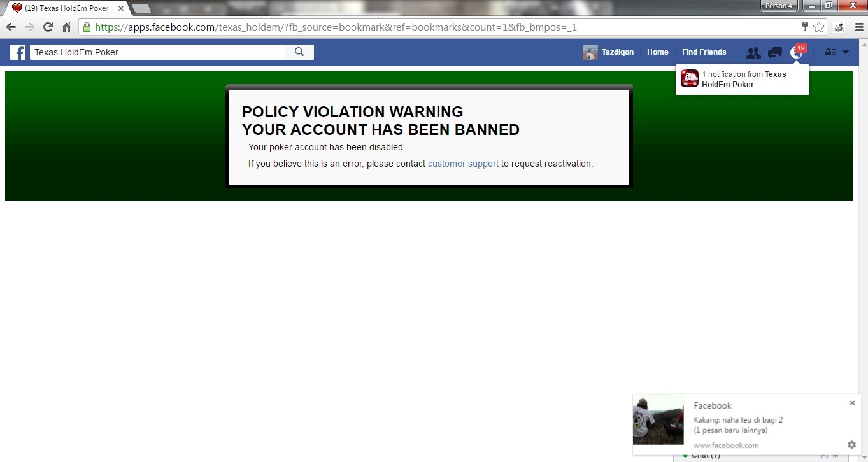Expand the account dropdown arrow
This screenshot has width=868, height=462.
(x=846, y=52)
